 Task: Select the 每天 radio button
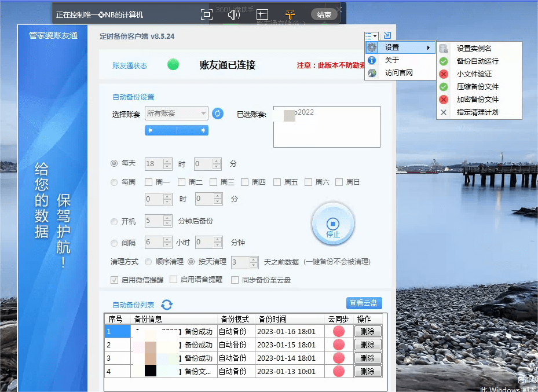pyautogui.click(x=114, y=164)
